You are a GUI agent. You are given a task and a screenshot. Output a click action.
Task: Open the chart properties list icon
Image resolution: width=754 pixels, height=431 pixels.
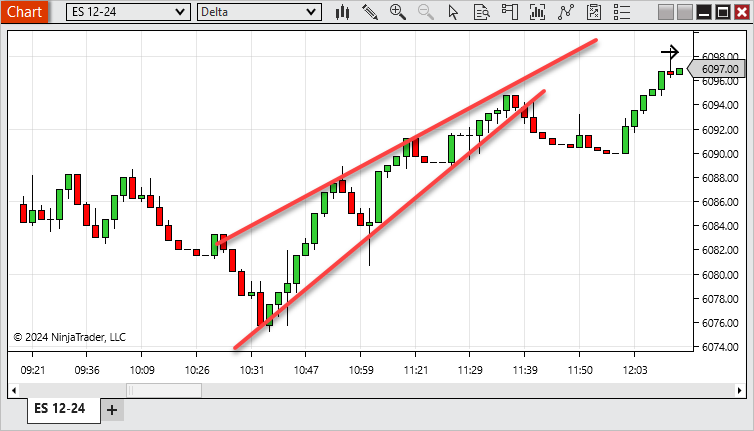tap(622, 12)
